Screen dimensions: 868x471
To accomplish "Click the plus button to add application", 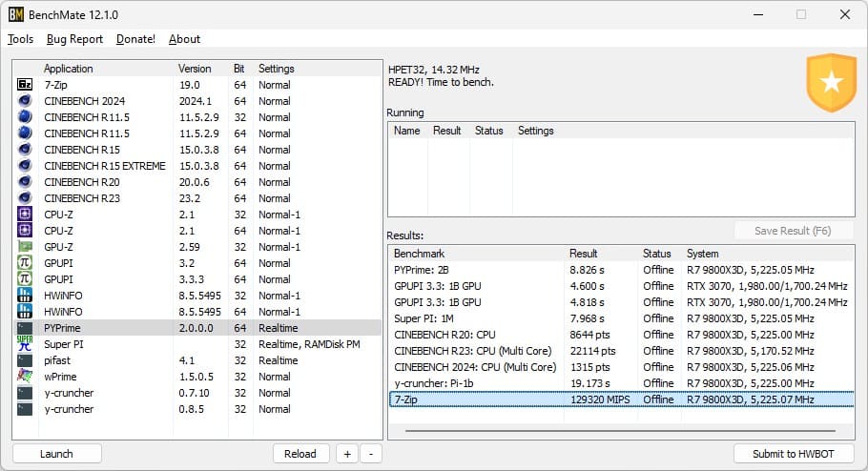I will pos(347,454).
